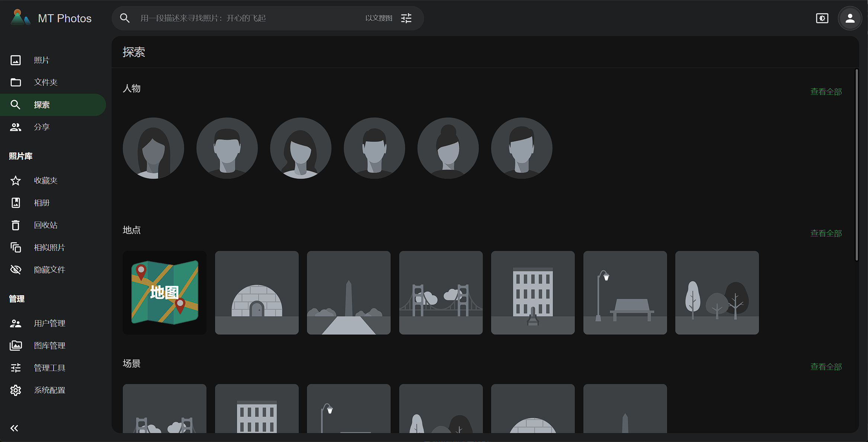Select the sixth person avatar
Viewport: 868px width, 442px height.
[x=522, y=148]
